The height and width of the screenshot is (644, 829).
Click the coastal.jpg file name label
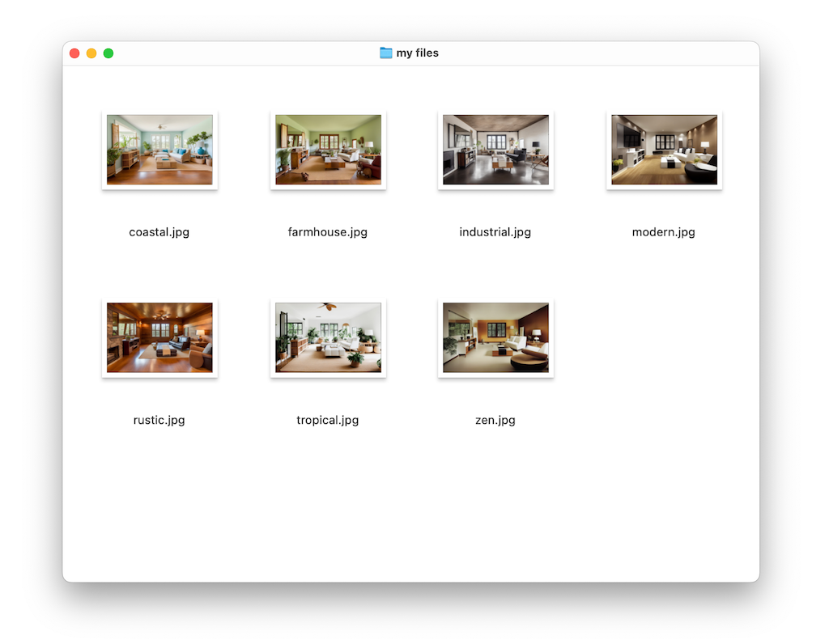[x=159, y=232]
